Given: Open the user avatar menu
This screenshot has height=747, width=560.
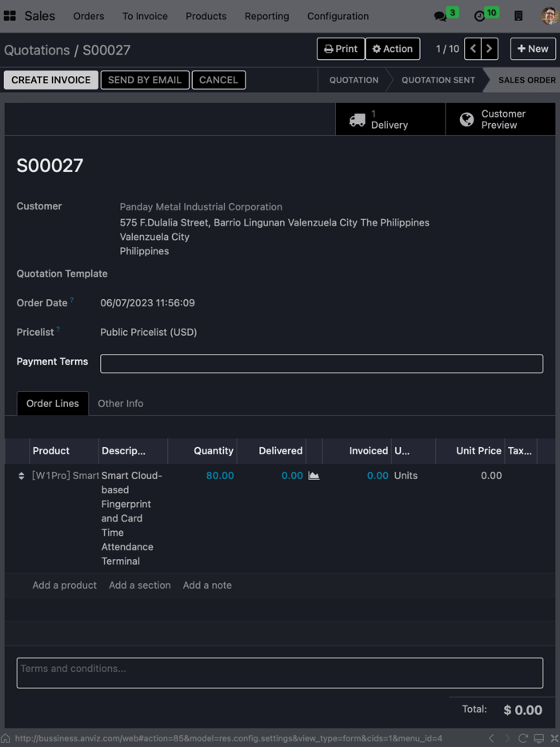Looking at the screenshot, I should (550, 16).
